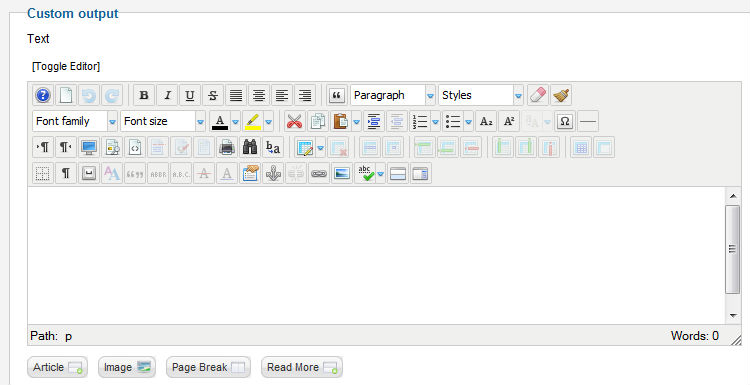Viewport: 750px width, 385px height.
Task: Click the Blockquote quote icon
Action: pyautogui.click(x=337, y=95)
